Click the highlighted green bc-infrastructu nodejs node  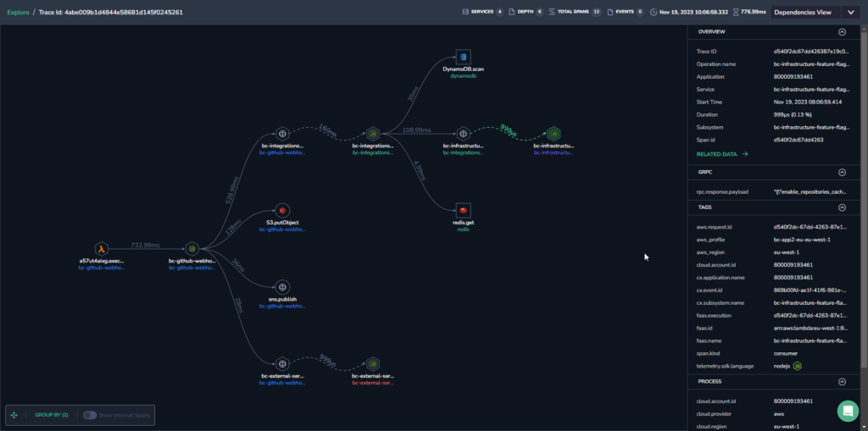pyautogui.click(x=554, y=133)
